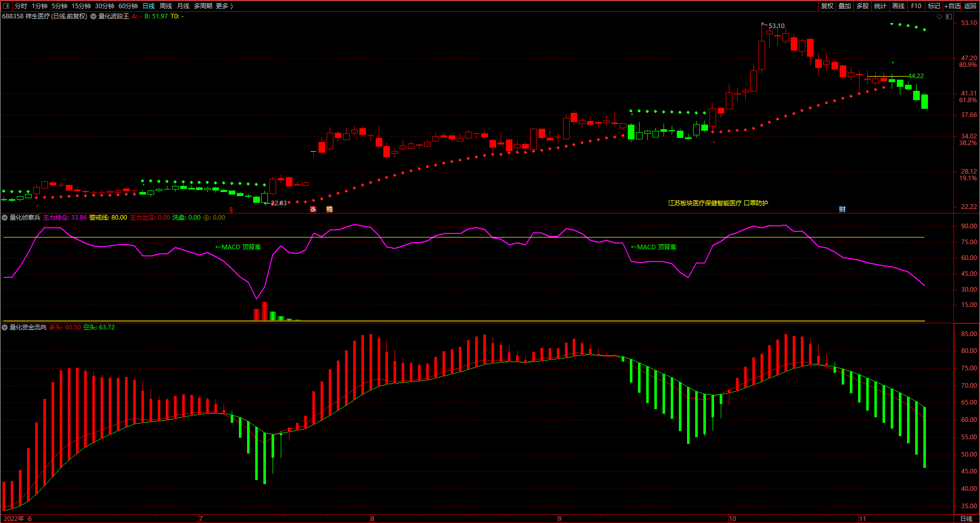Select the 5分钟 period
This screenshot has width=980, height=523.
(60, 6)
